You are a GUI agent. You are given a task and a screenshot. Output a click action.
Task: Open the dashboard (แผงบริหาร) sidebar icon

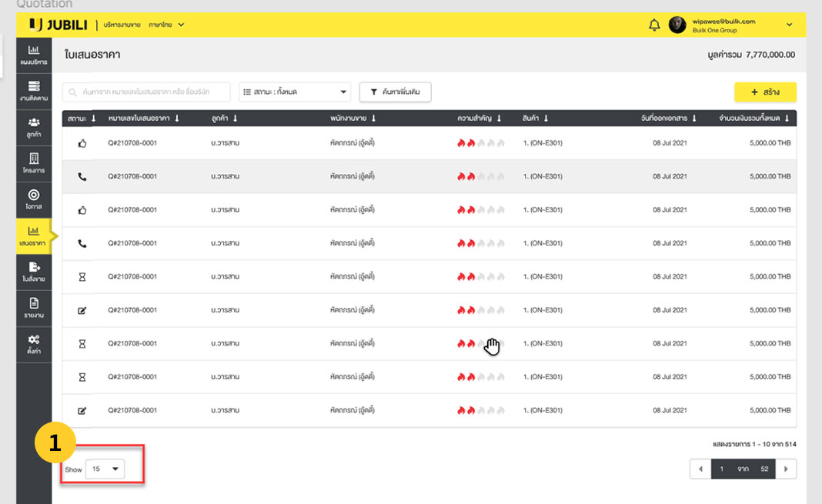(34, 54)
